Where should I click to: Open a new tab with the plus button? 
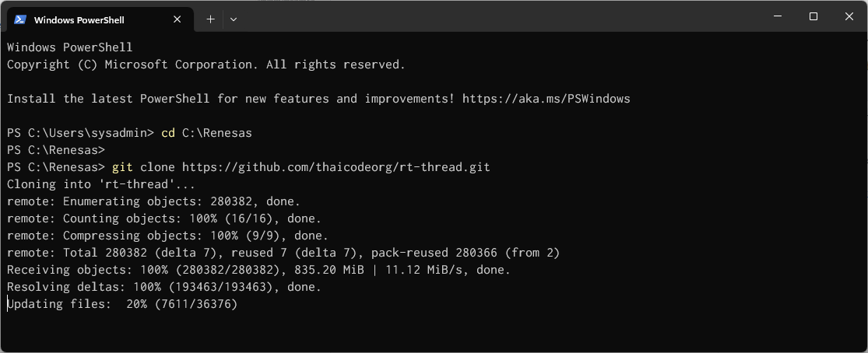point(210,19)
